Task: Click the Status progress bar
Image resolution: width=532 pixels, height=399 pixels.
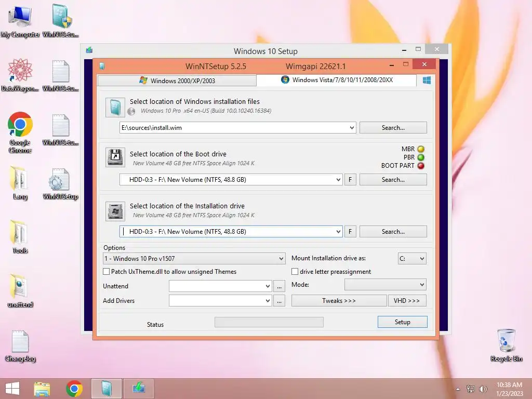Action: 269,322
